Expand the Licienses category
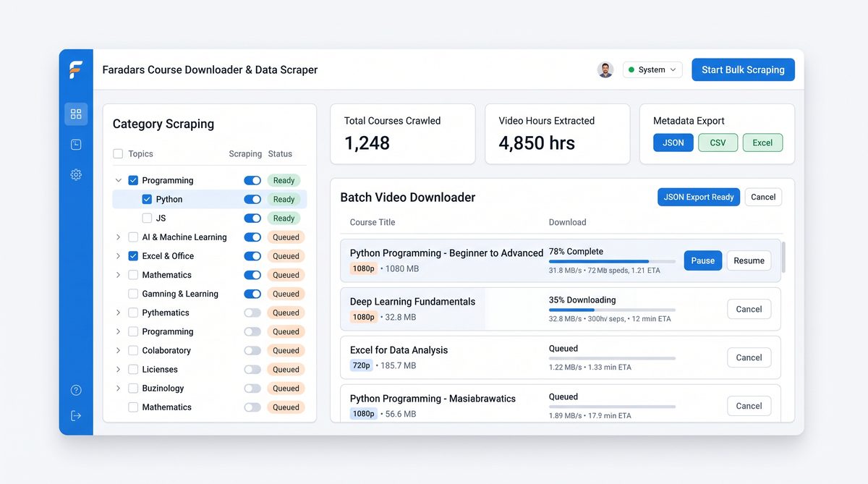868x484 pixels. pyautogui.click(x=118, y=369)
